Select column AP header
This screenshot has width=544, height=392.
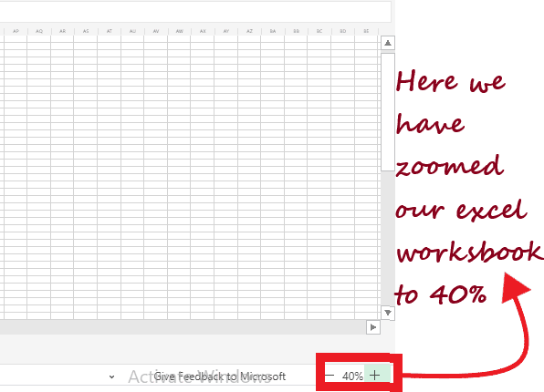pyautogui.click(x=16, y=31)
